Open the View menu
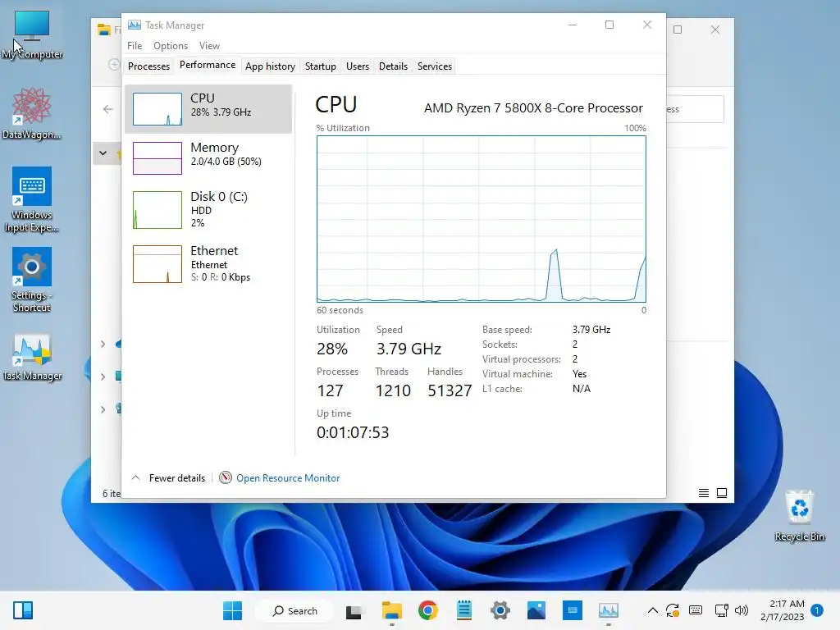Screen dimensions: 840x630 coord(209,46)
